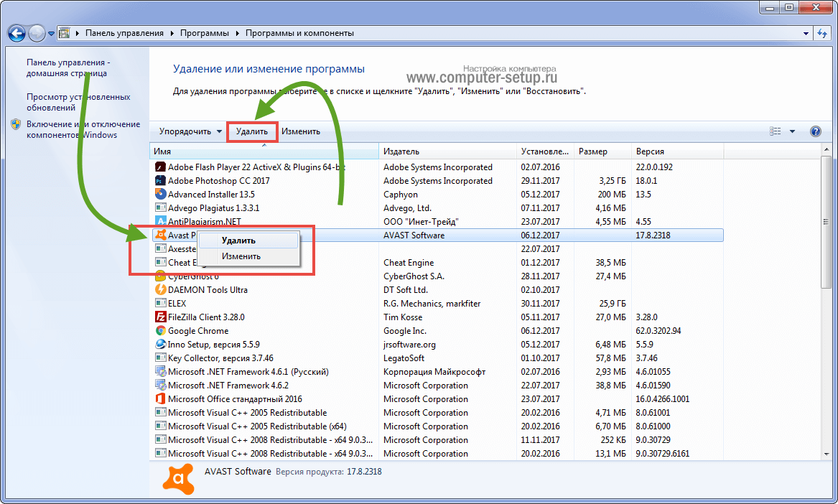Click the DAEMON Tools Ultra icon
This screenshot has height=504, width=838.
pyautogui.click(x=161, y=290)
